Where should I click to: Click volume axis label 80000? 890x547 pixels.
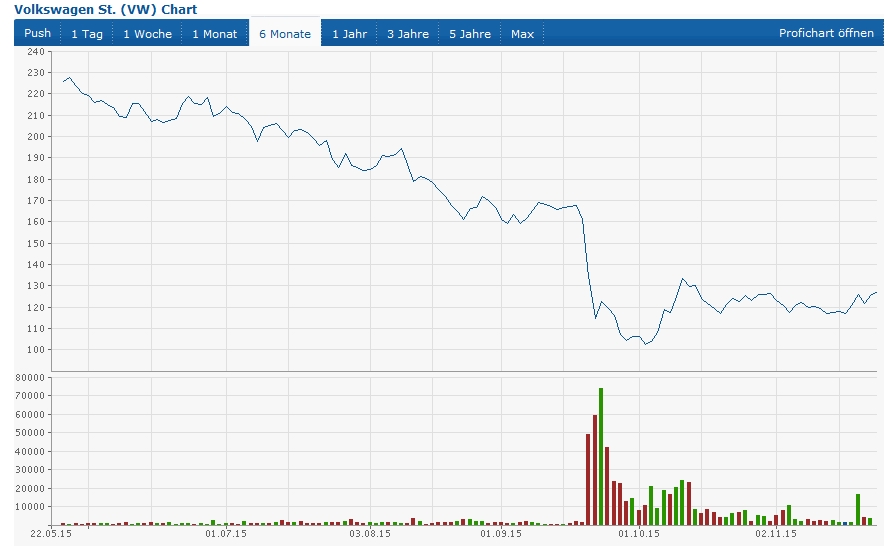[31, 378]
